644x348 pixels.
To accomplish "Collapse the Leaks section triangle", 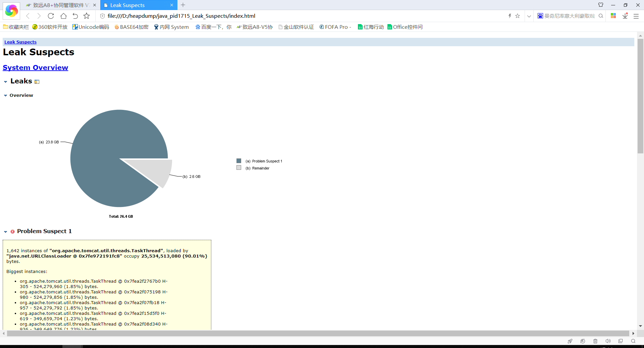I will [5, 82].
